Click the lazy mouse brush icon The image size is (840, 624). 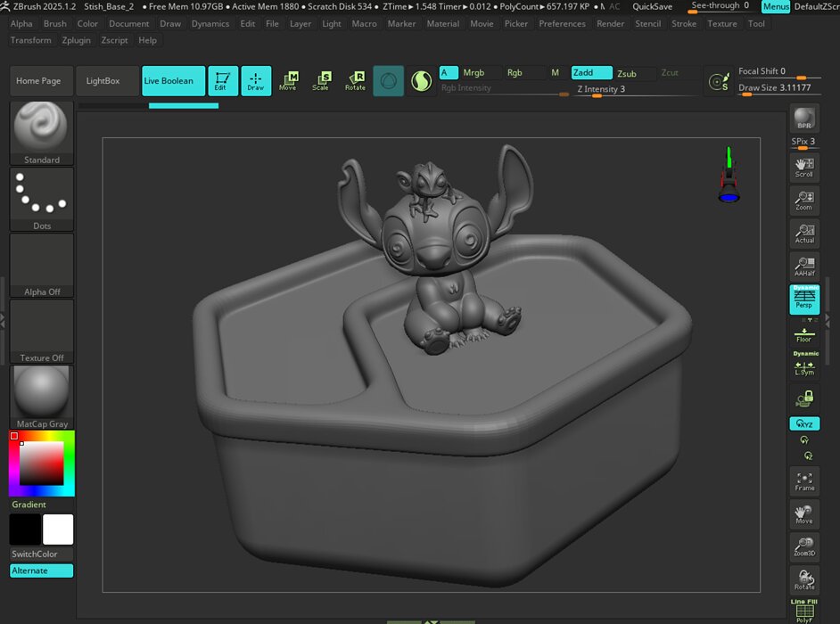click(719, 81)
